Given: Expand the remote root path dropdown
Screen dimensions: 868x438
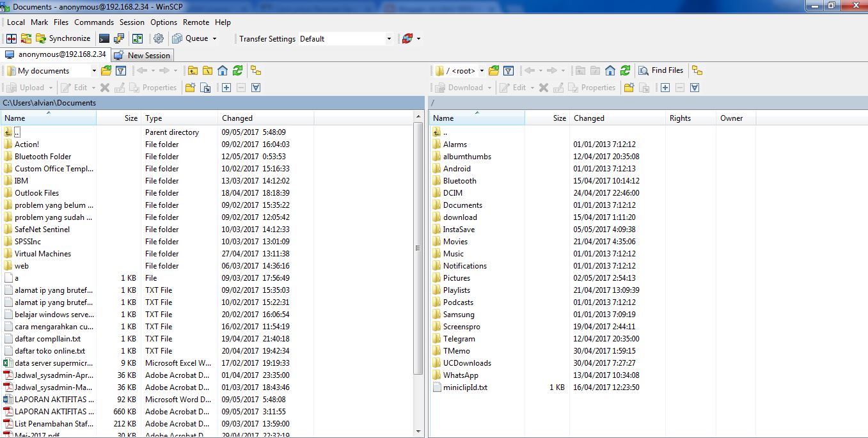Looking at the screenshot, I should click(482, 71).
